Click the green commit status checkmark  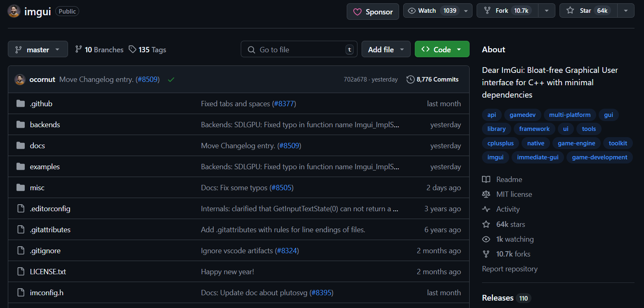pyautogui.click(x=171, y=79)
